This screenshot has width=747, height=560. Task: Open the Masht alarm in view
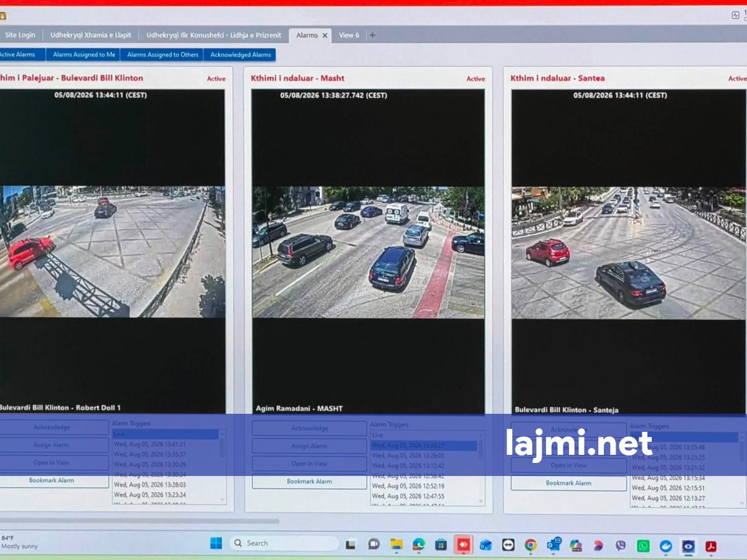coord(309,464)
